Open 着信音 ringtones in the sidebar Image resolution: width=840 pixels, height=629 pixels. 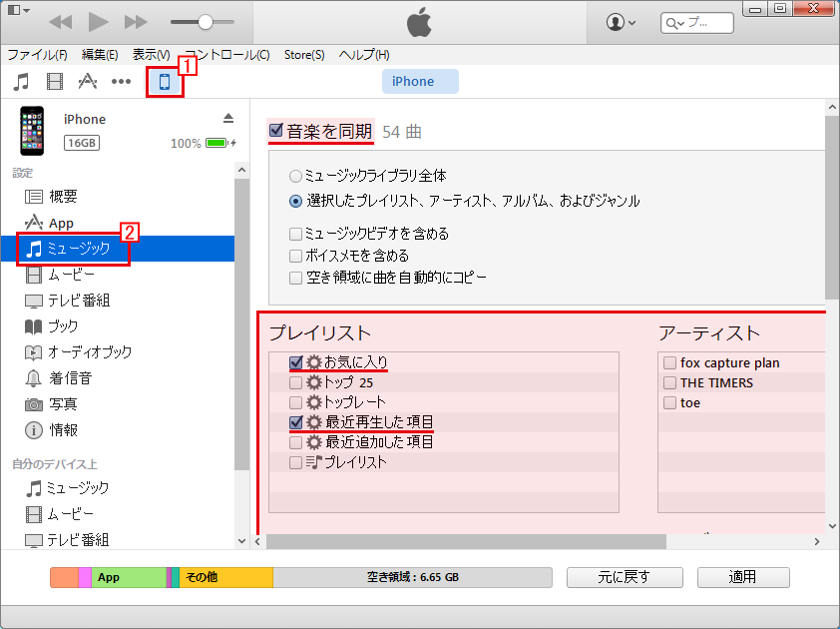[118, 378]
